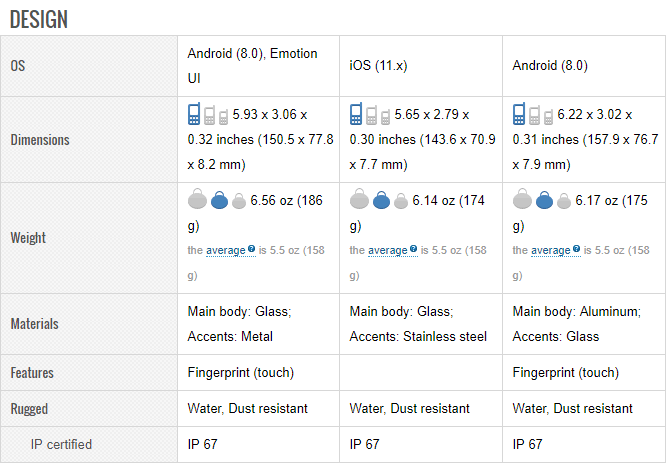666x473 pixels.
Task: Click blue phone size icon beside 5.65 x 2.79
Action: coord(356,114)
